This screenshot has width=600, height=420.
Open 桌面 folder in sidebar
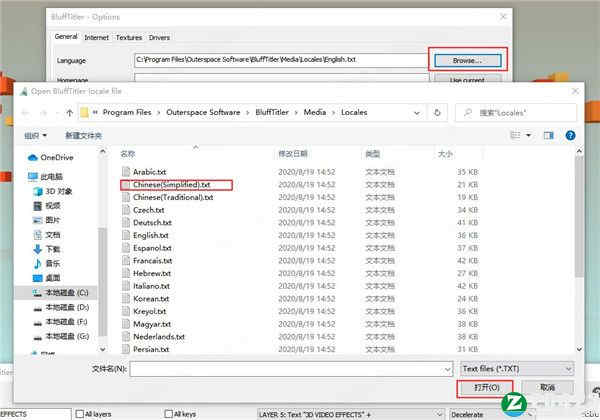click(47, 278)
